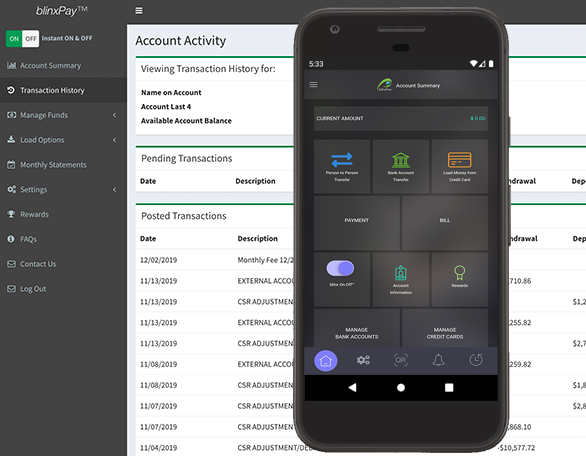Open the phone app hamburger menu

(314, 85)
